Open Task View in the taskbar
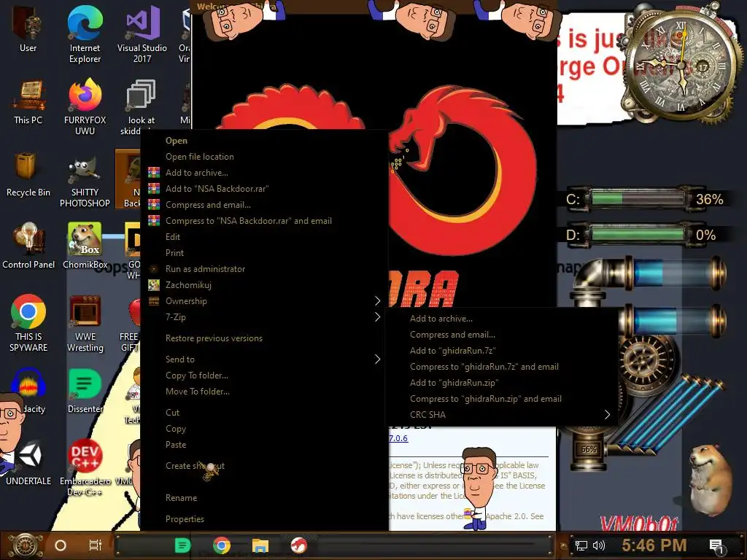The width and height of the screenshot is (747, 560). coord(96,545)
